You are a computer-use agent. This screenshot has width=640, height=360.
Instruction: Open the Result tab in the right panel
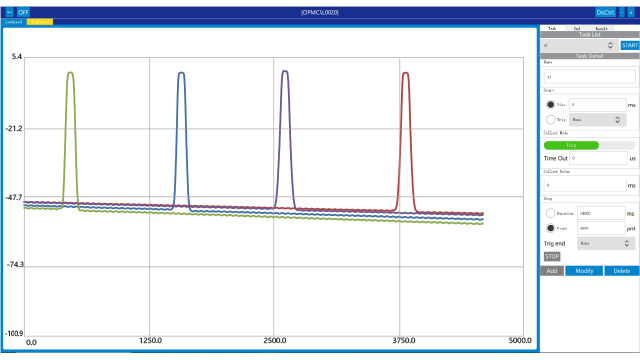[601, 29]
